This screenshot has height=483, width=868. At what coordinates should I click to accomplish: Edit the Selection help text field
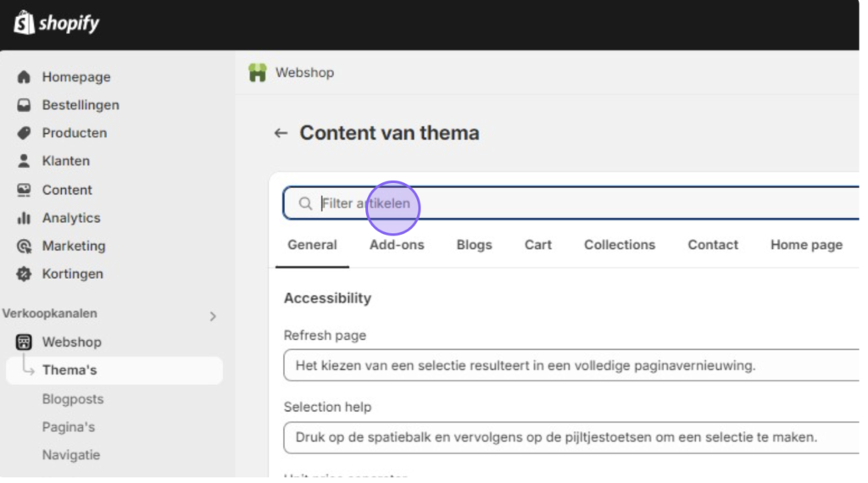pyautogui.click(x=571, y=437)
